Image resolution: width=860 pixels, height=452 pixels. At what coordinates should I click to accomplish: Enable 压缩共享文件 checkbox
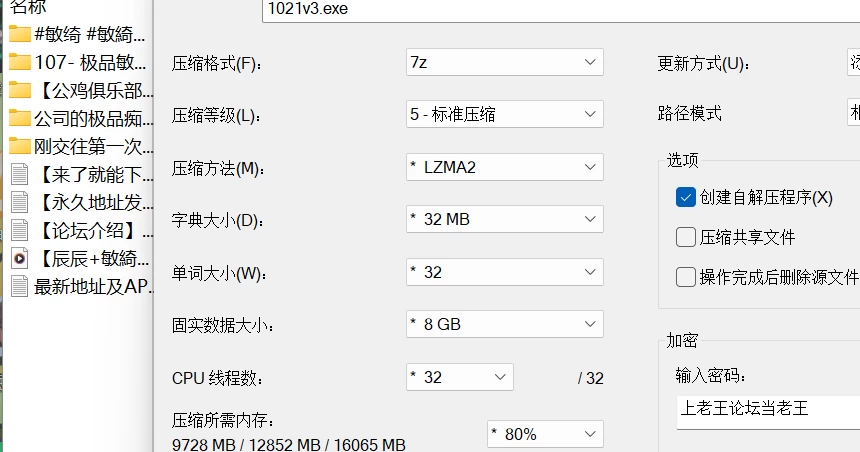click(x=686, y=238)
